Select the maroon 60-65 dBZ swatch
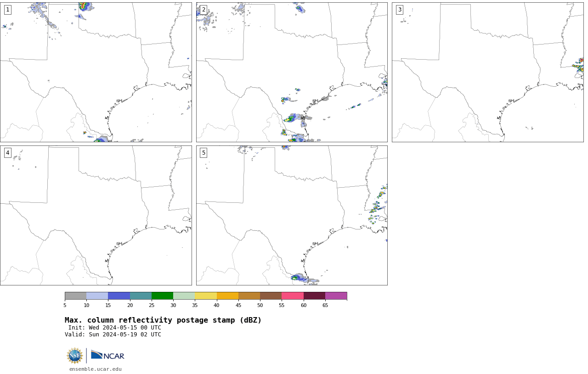 pyautogui.click(x=314, y=296)
